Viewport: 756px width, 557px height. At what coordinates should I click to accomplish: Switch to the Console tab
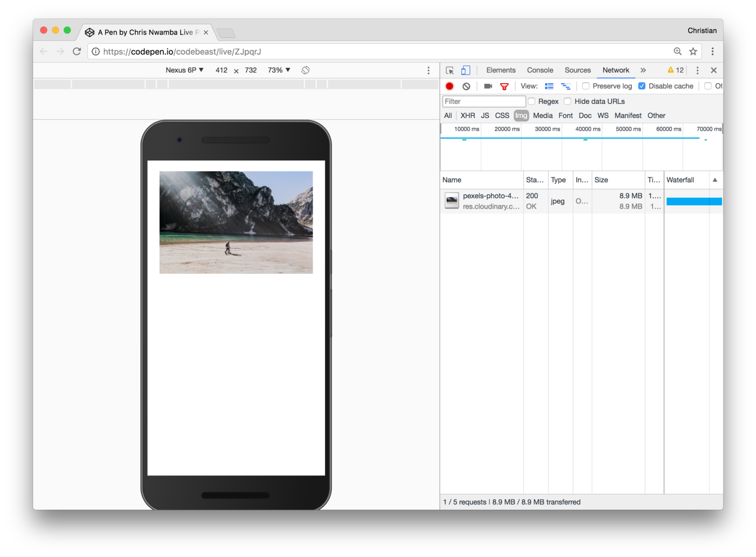(540, 70)
